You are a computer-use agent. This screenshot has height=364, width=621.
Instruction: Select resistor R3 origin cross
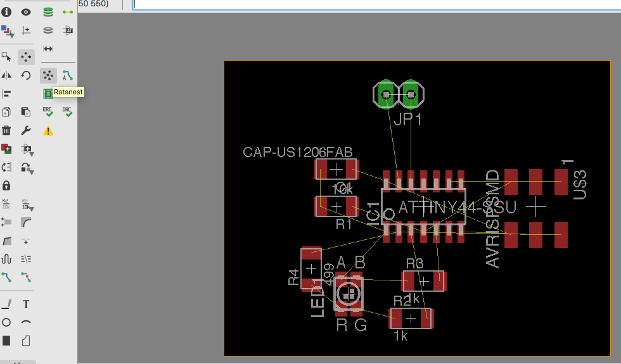[424, 281]
